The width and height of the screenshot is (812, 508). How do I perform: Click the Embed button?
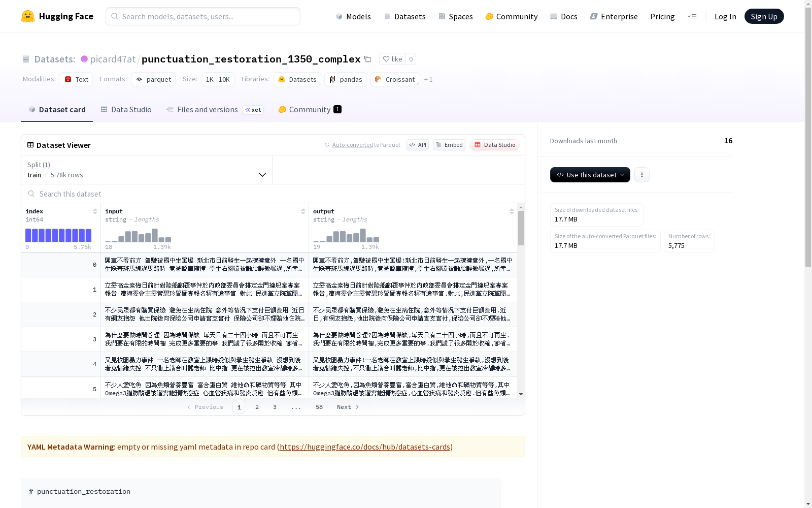click(x=449, y=145)
